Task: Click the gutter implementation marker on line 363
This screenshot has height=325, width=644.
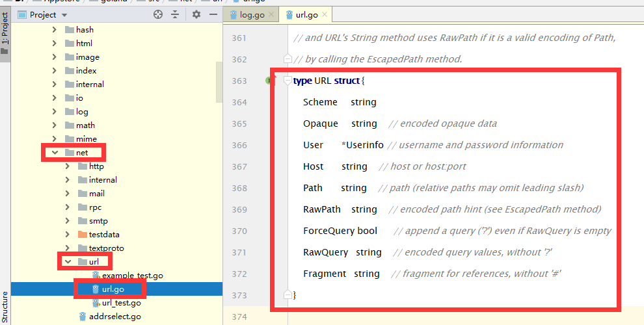Action: 270,81
